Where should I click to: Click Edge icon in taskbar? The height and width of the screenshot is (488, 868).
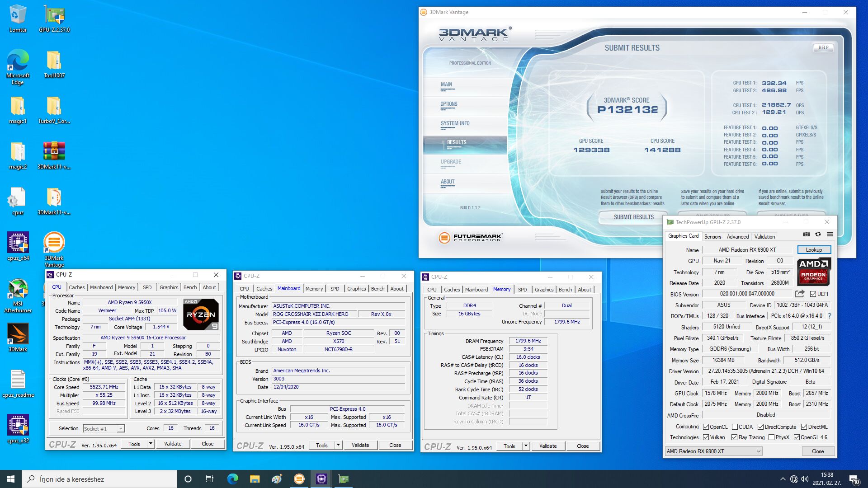click(x=232, y=479)
